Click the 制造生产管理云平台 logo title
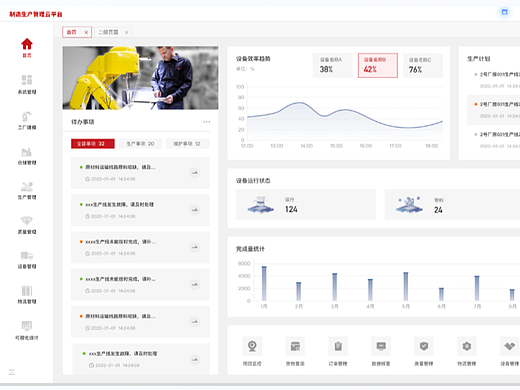This screenshot has height=390, width=520. 36,14
